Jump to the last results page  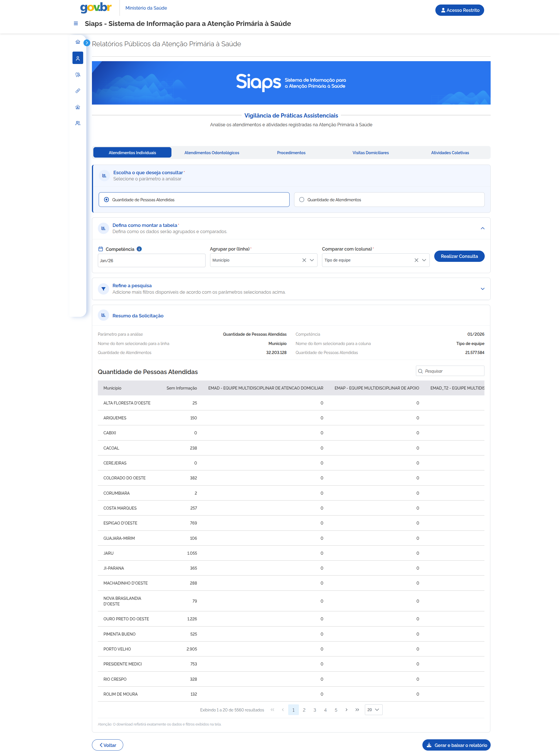pos(357,710)
